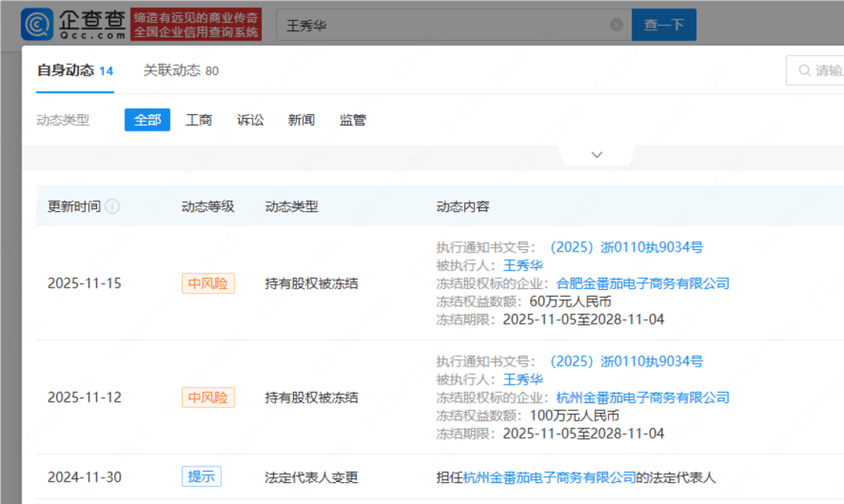Select the 监管 dynamic type filter
844x504 pixels.
(353, 120)
